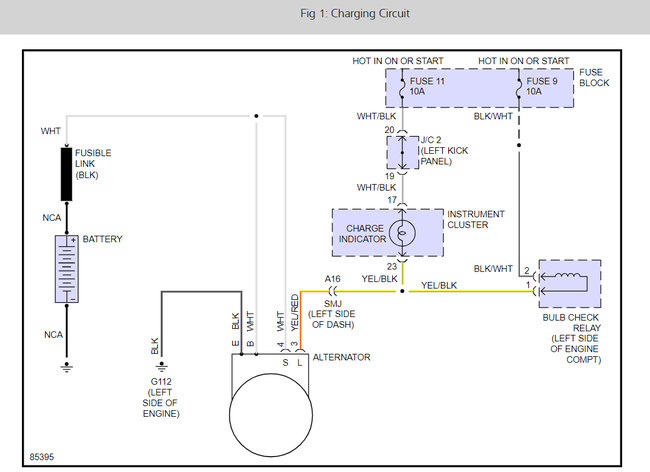This screenshot has width=650, height=472.
Task: Click the 'FUSE BLOCK' label
Action: pos(594,77)
